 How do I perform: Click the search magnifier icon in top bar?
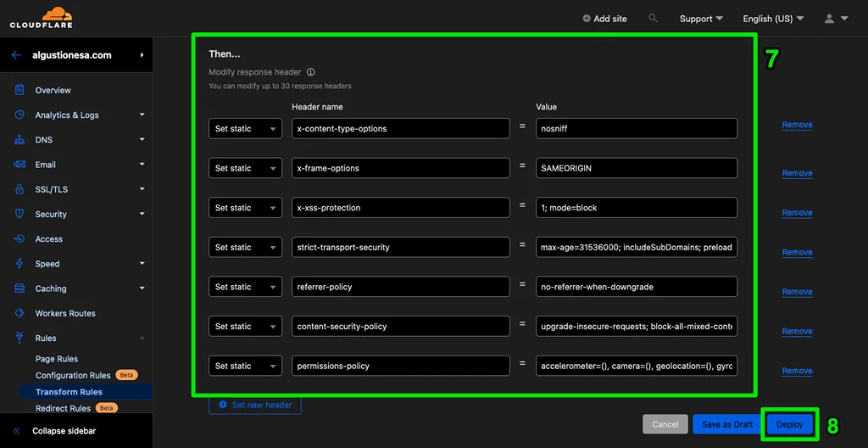coord(653,18)
